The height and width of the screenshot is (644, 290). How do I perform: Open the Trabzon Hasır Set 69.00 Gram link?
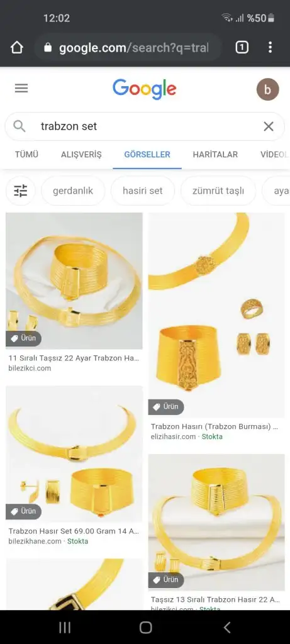pos(74,531)
